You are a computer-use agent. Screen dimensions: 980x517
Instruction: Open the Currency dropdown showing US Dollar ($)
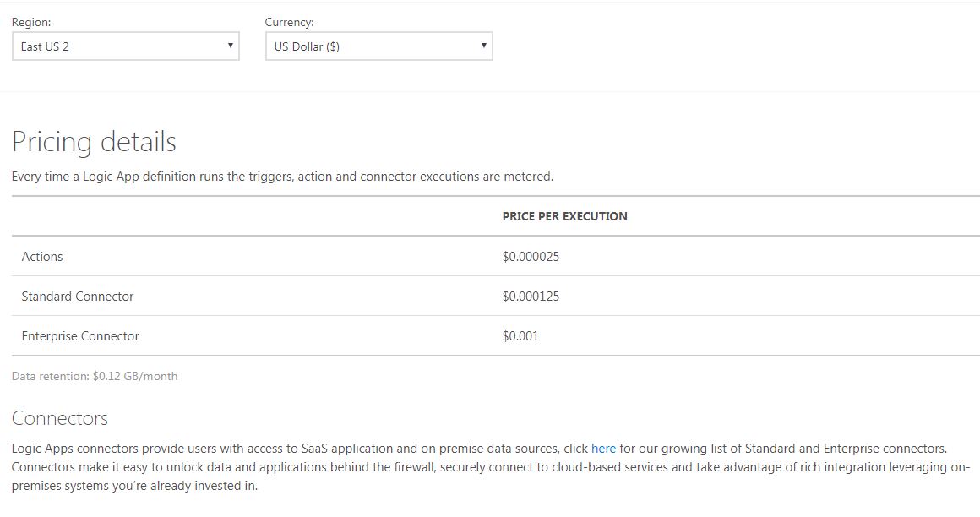pos(372,46)
